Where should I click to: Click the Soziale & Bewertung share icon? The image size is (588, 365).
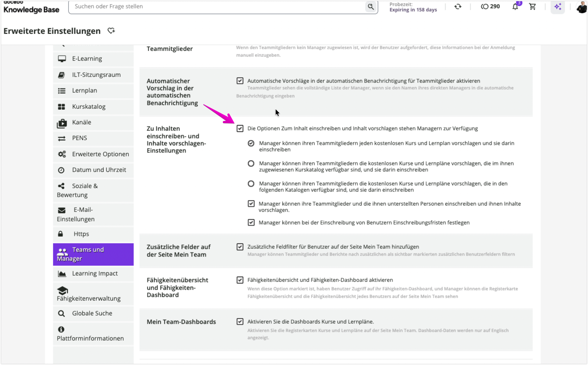coord(61,186)
